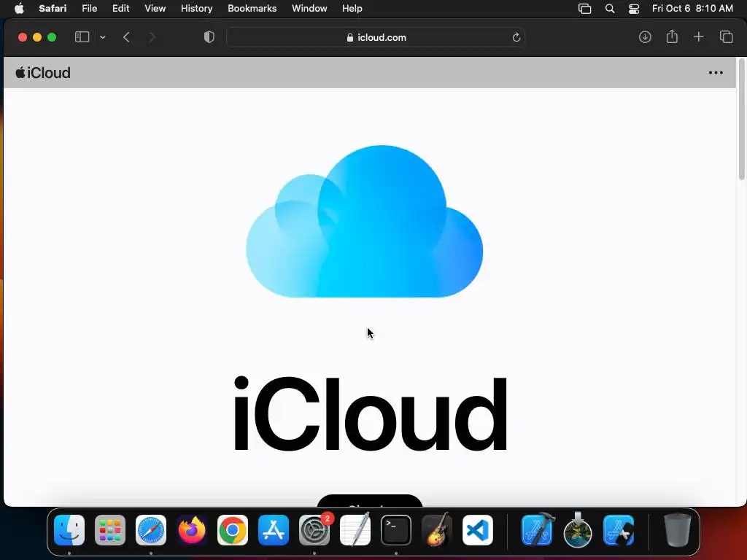Click the icloud.com address bar
The image size is (747, 560).
376,37
